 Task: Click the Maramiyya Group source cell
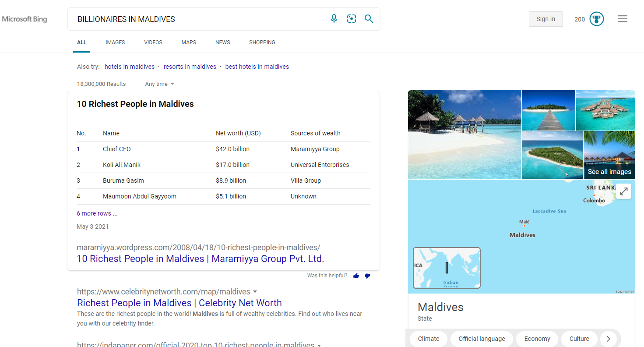click(315, 149)
